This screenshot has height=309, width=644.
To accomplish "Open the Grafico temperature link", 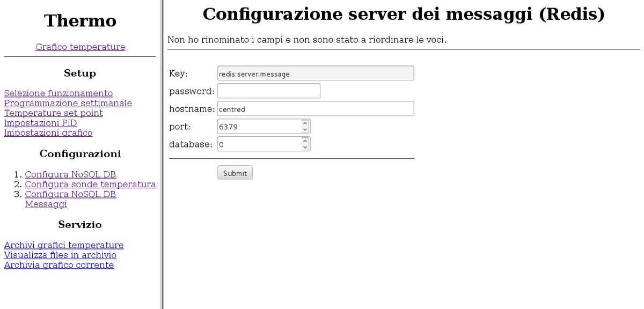I will pos(80,47).
